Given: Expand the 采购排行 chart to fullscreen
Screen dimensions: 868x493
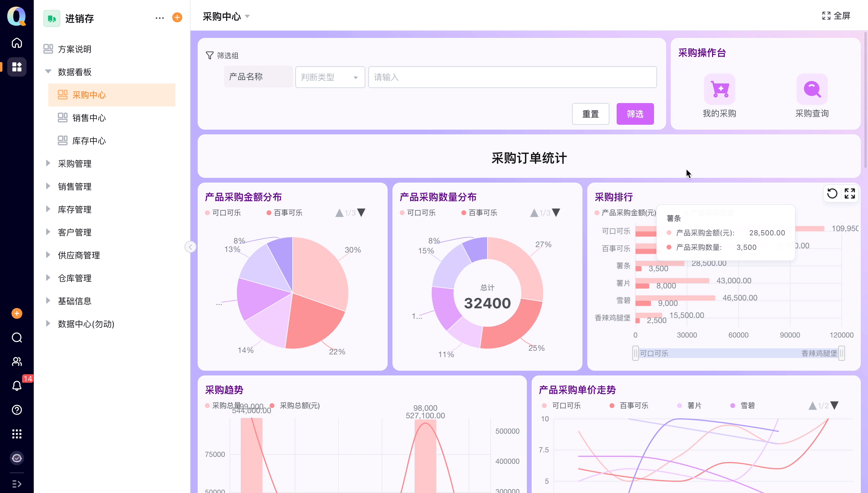Looking at the screenshot, I should [850, 194].
